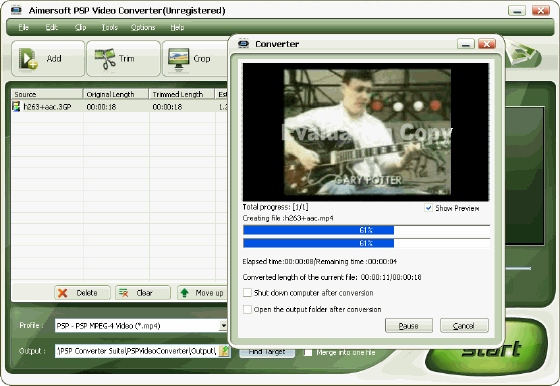Viewport: 560px width, 386px height.
Task: Open the Help menu
Action: (x=177, y=27)
